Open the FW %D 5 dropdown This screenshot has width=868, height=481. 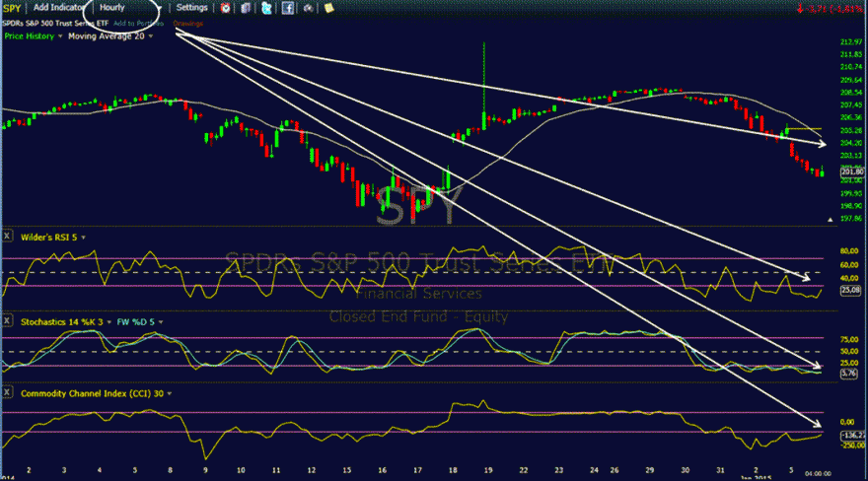[161, 321]
